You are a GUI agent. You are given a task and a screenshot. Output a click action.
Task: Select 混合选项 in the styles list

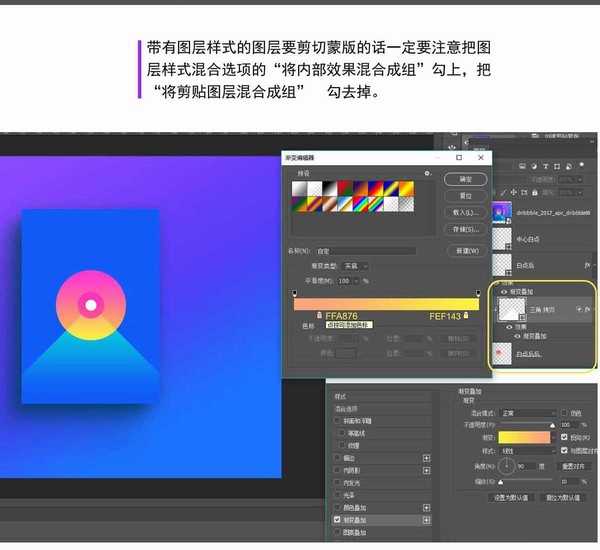tap(350, 408)
